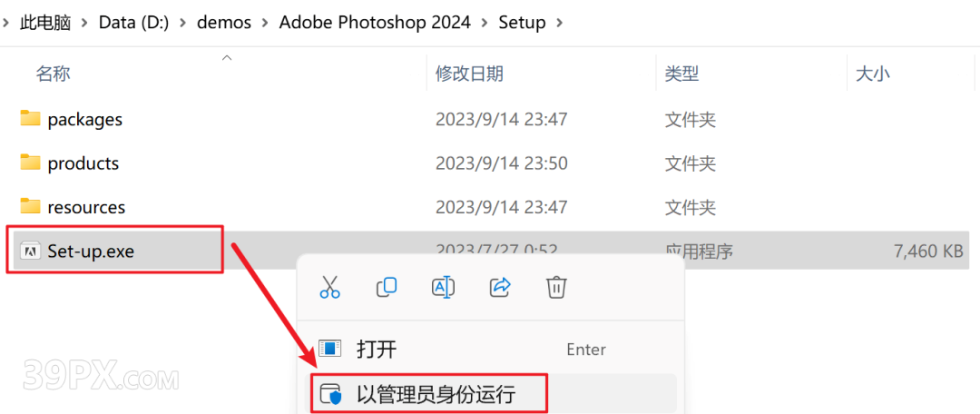Expand the chevron after Adobe Photoshop 2024
980x414 pixels.
point(485,23)
